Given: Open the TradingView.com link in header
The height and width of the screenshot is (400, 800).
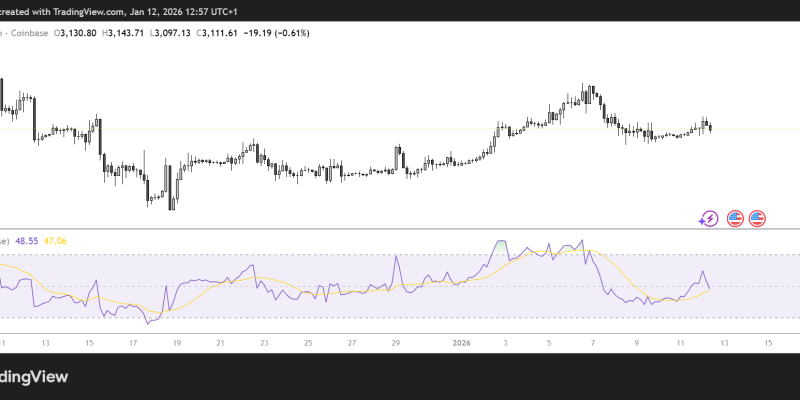Looking at the screenshot, I should [x=88, y=12].
